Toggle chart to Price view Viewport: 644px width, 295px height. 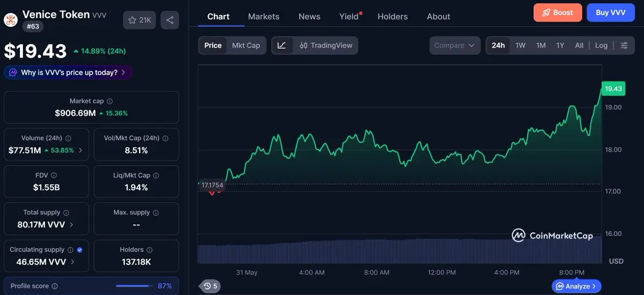pyautogui.click(x=213, y=46)
